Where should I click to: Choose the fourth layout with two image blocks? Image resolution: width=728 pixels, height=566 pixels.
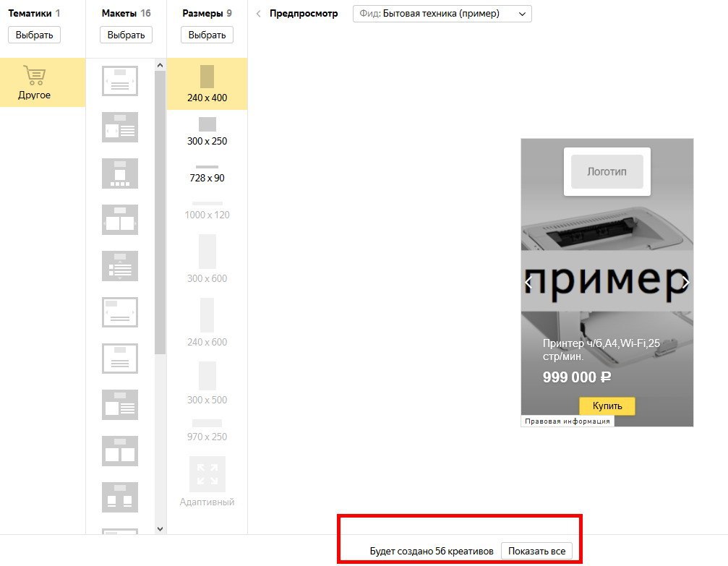click(120, 220)
